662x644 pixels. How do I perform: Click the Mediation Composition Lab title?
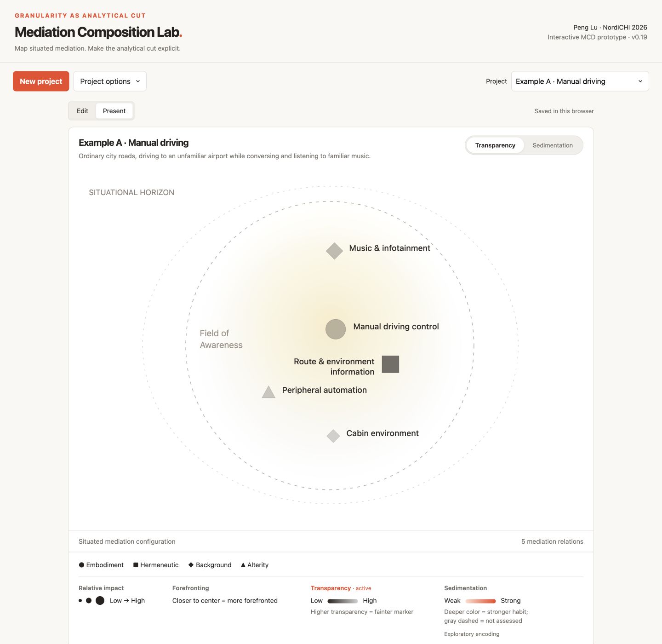click(x=98, y=32)
